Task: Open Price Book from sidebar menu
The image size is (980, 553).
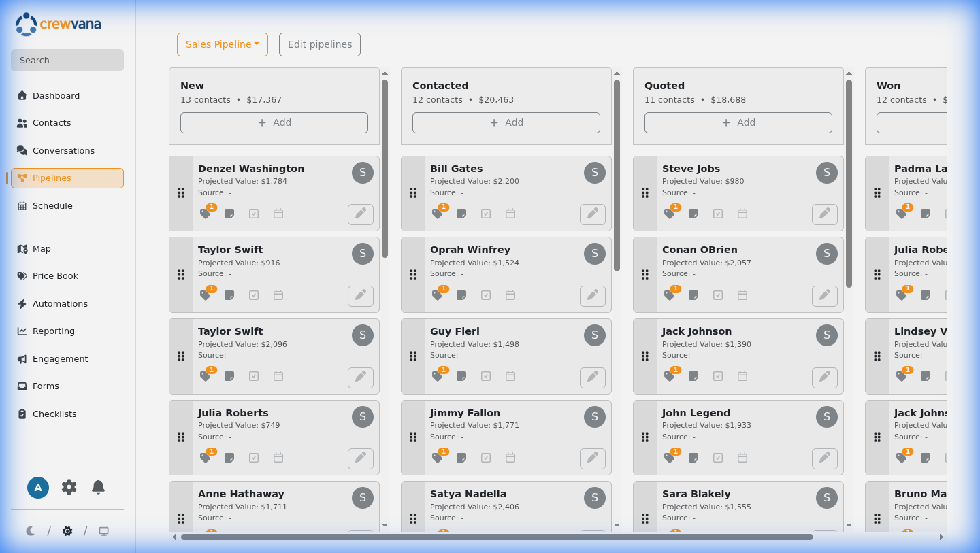Action: 55,276
